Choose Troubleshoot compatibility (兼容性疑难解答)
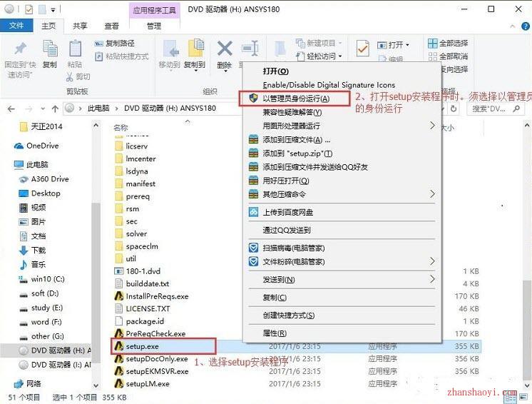Image resolution: width=532 pixels, height=404 pixels. pos(342,112)
